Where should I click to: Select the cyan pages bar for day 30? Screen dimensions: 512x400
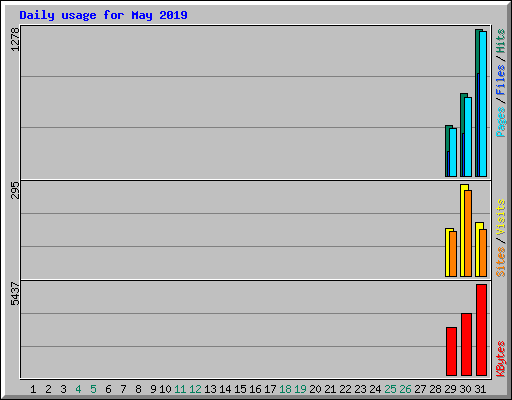pyautogui.click(x=468, y=137)
